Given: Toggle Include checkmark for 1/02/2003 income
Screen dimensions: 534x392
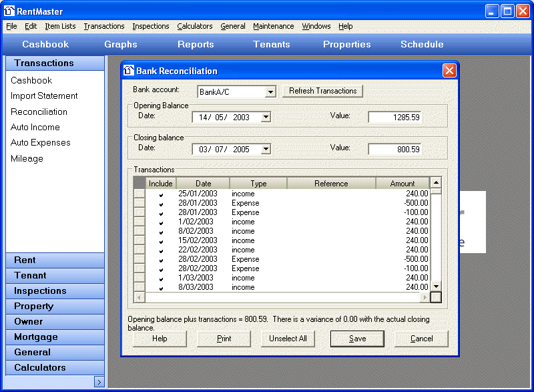Looking at the screenshot, I should [161, 222].
